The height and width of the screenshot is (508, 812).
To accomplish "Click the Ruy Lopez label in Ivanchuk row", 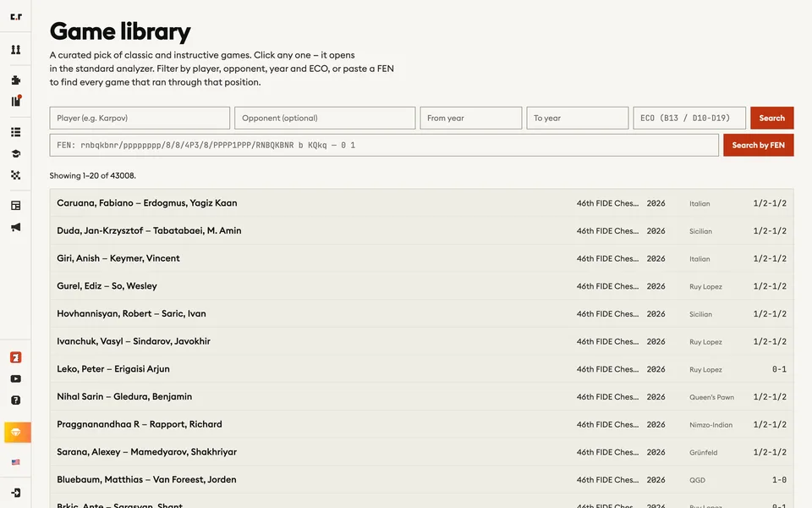I will click(x=705, y=342).
